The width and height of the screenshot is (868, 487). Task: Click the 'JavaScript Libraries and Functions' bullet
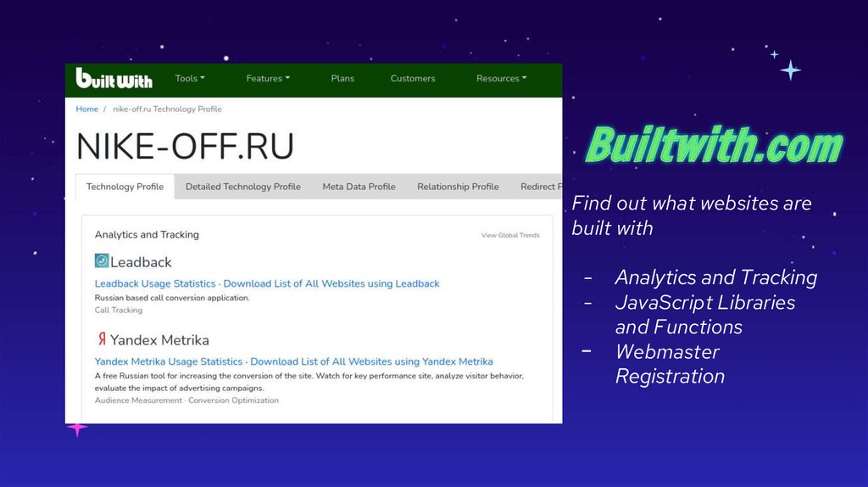pos(705,315)
